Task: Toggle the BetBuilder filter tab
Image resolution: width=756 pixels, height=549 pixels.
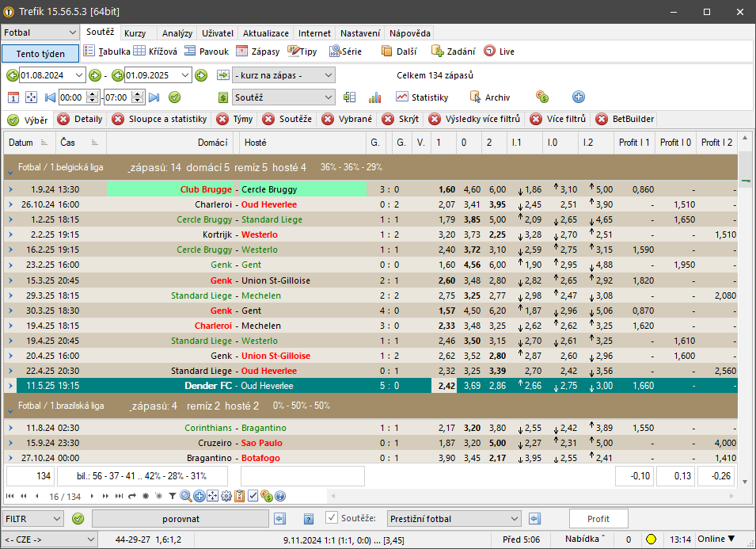Action: point(625,119)
